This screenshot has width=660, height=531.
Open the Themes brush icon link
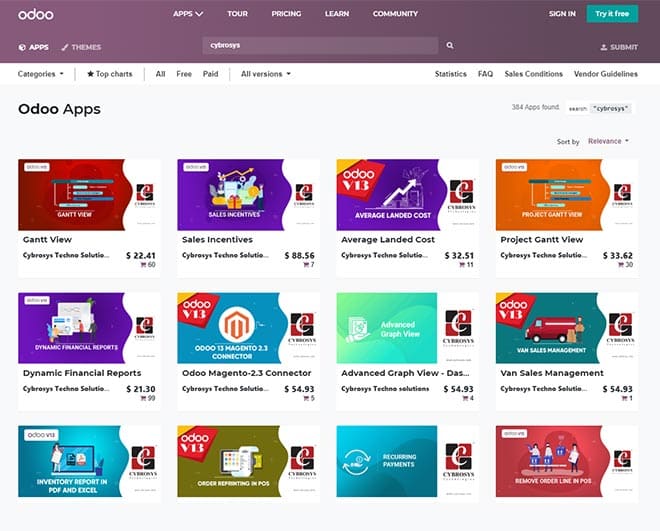[65, 47]
